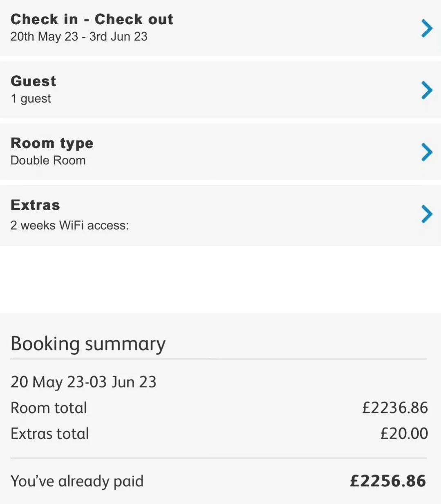441x504 pixels.
Task: Click the Booking summary title
Action: 88,344
